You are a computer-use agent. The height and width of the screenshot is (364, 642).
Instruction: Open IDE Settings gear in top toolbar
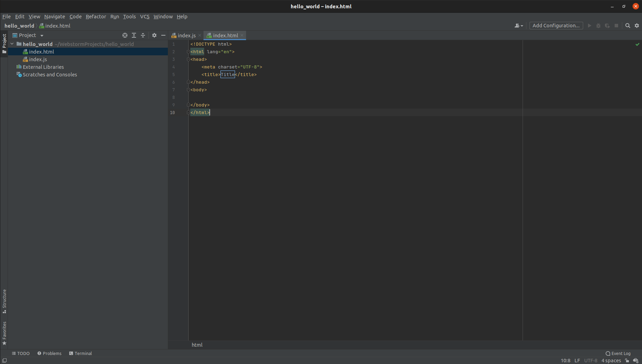(637, 26)
